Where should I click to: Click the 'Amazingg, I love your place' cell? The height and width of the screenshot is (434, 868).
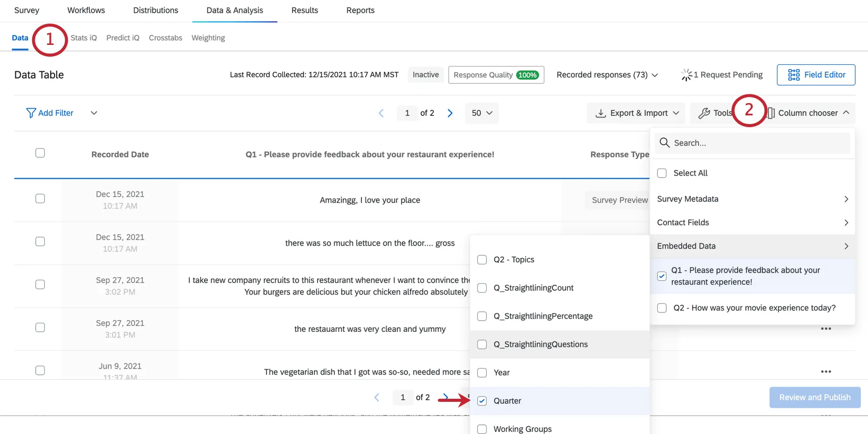(x=370, y=200)
